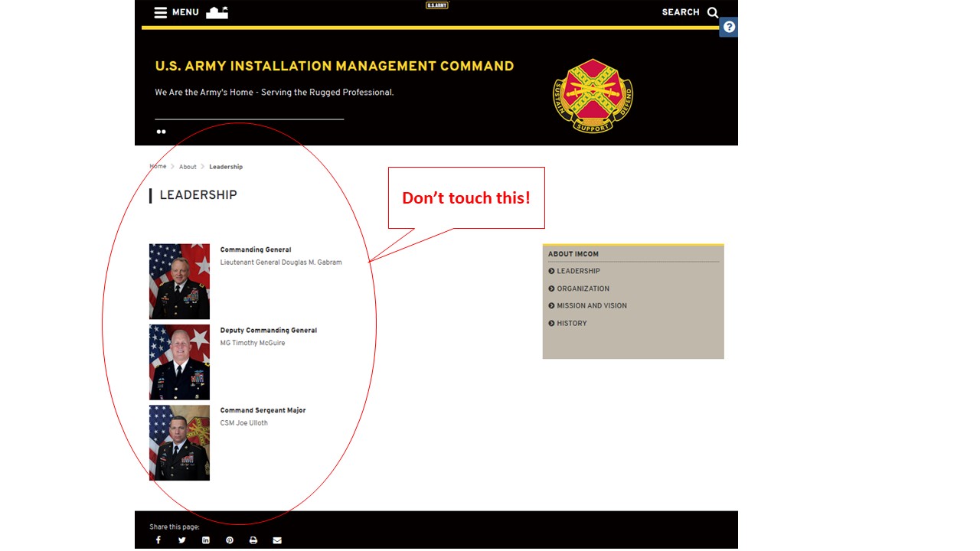
Task: Click the ABOUT IMCOM sidebar heading
Action: pos(573,254)
